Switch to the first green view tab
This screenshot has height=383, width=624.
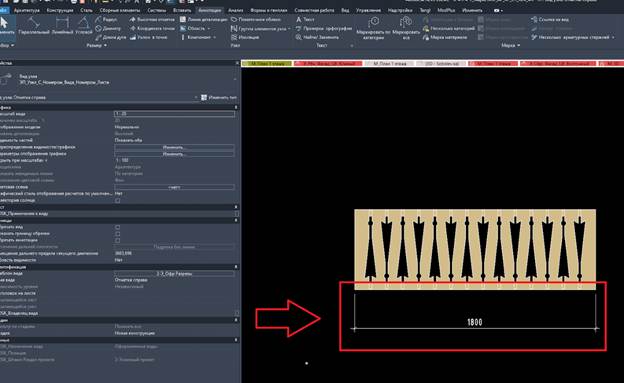click(267, 64)
